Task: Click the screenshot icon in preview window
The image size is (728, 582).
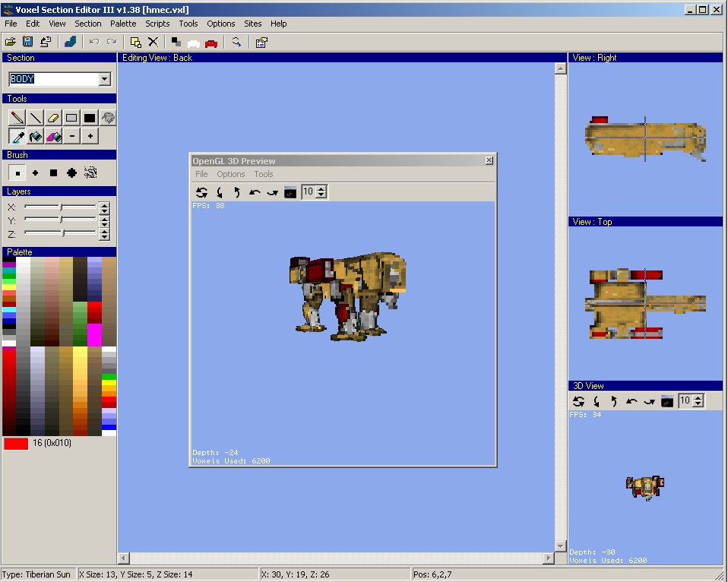Action: [290, 192]
